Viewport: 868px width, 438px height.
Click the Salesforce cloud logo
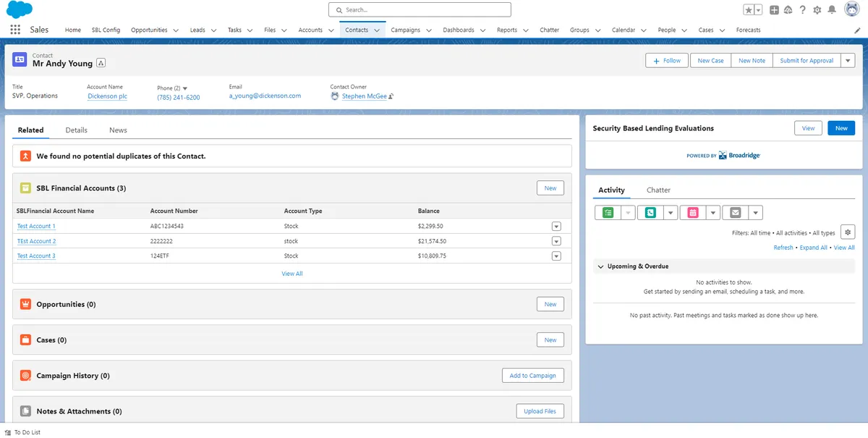(x=20, y=9)
